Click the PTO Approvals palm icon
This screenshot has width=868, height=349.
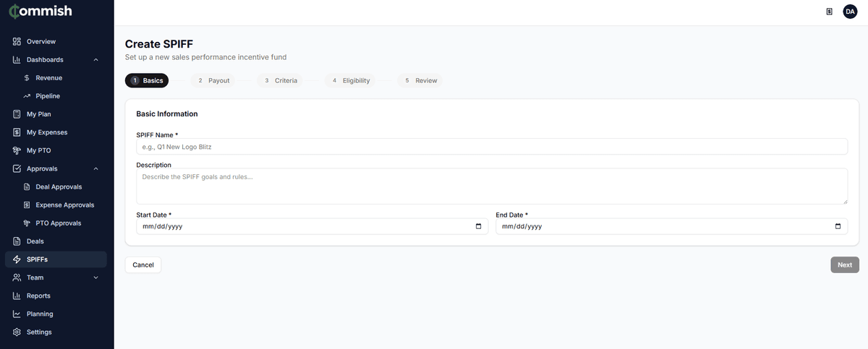click(x=26, y=223)
